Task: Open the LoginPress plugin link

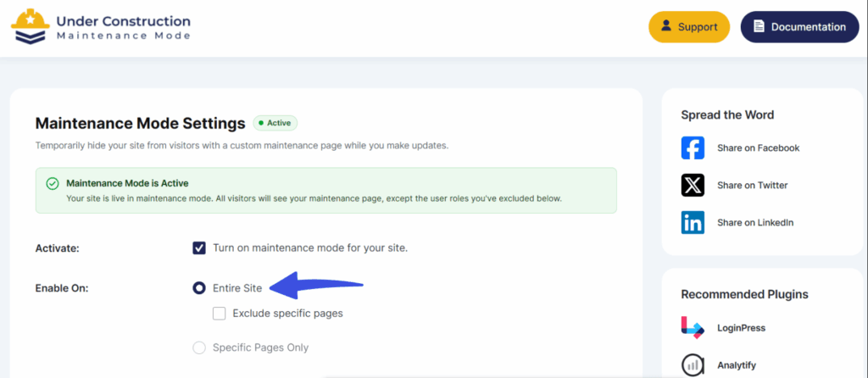Action: [x=741, y=328]
